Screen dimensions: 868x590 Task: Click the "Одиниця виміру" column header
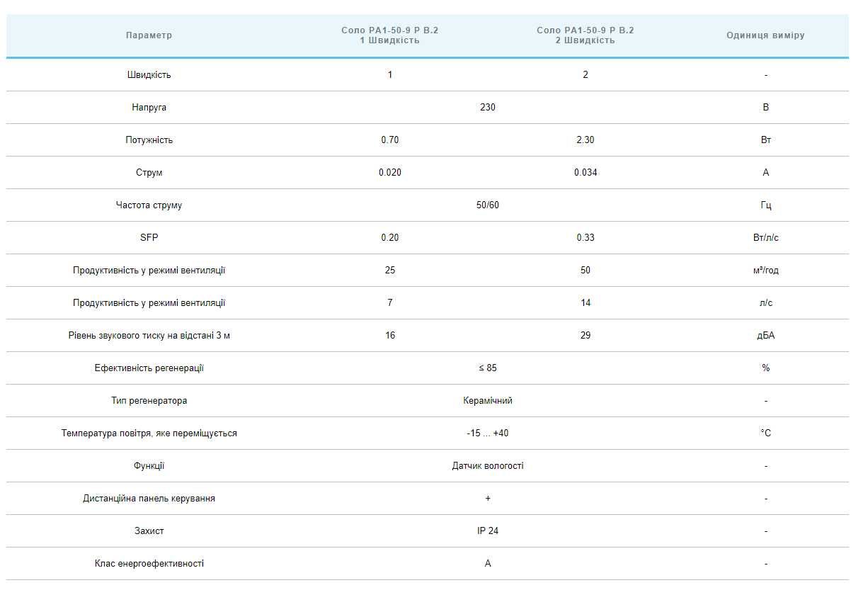click(x=765, y=35)
